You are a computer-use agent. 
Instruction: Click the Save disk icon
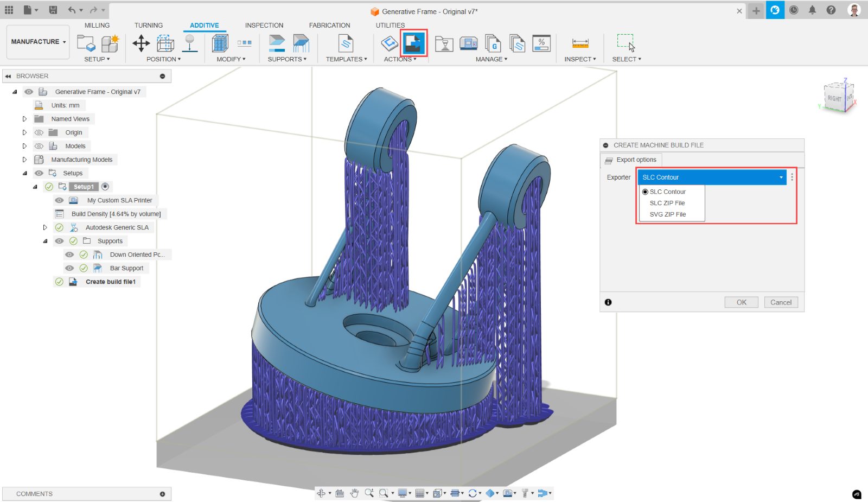[53, 10]
